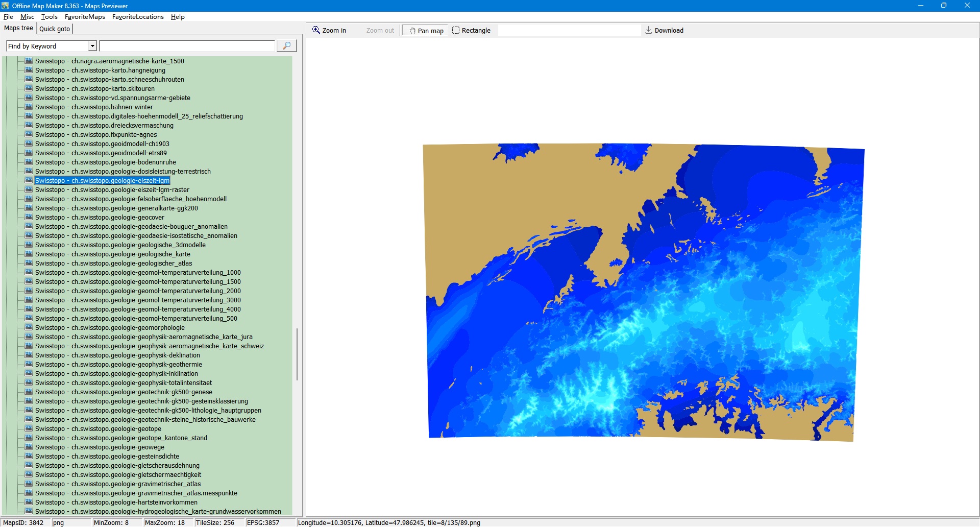Screen dimensions: 980x527
Task: Click the maps tree vertical scrollbar thumb
Action: (x=297, y=354)
